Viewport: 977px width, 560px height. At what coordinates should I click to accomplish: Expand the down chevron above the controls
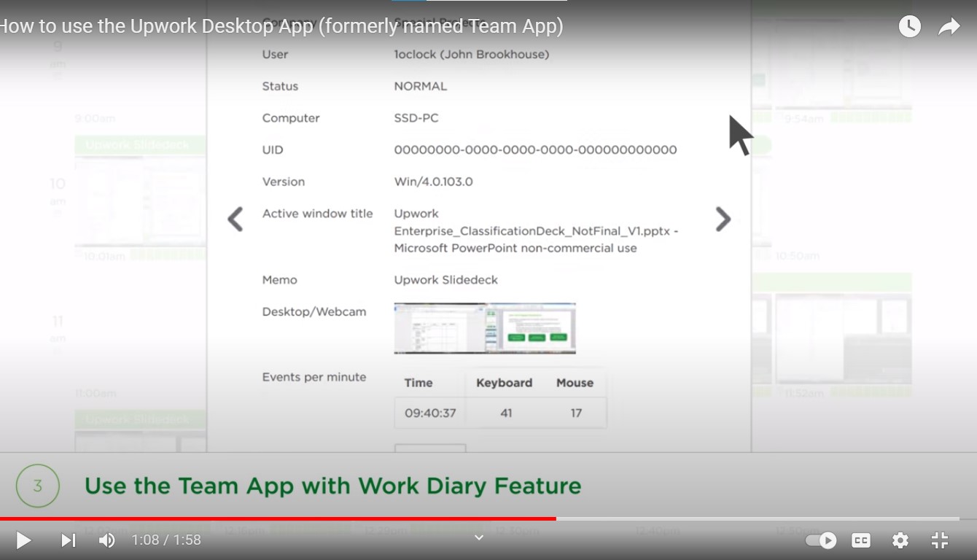coord(479,537)
